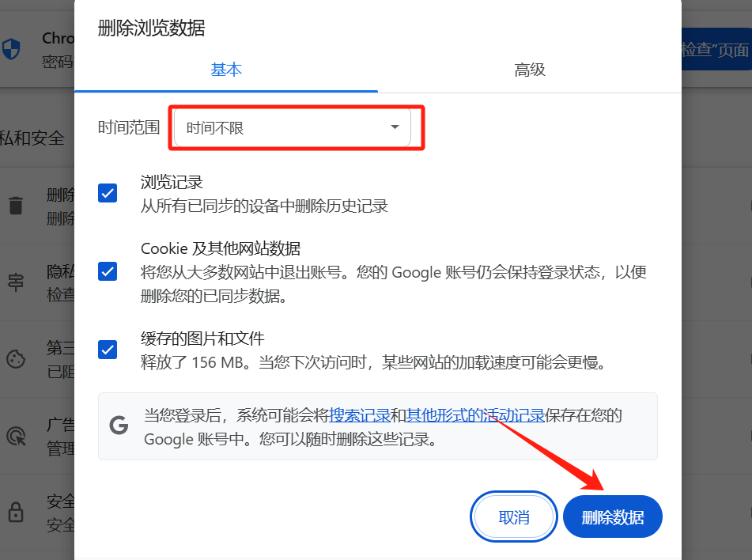Screen dimensions: 752x560
Task: Click the ad privacy cursor icon
Action: click(17, 436)
